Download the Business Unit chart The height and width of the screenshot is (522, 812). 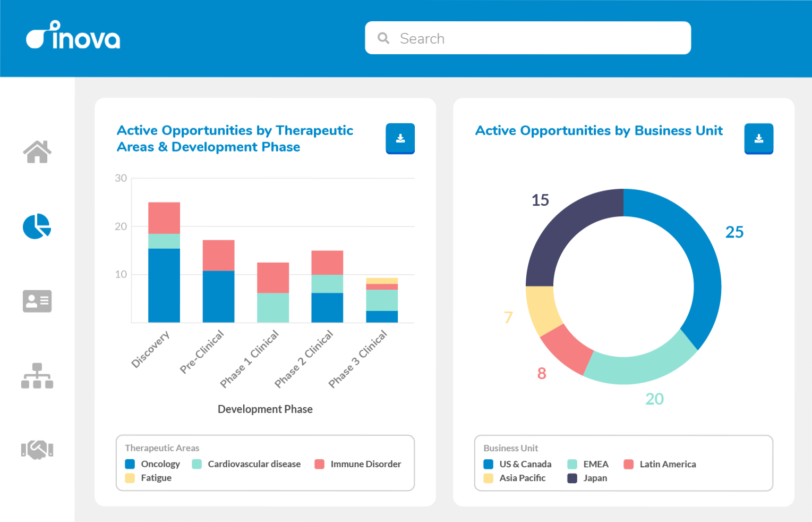[x=758, y=139]
